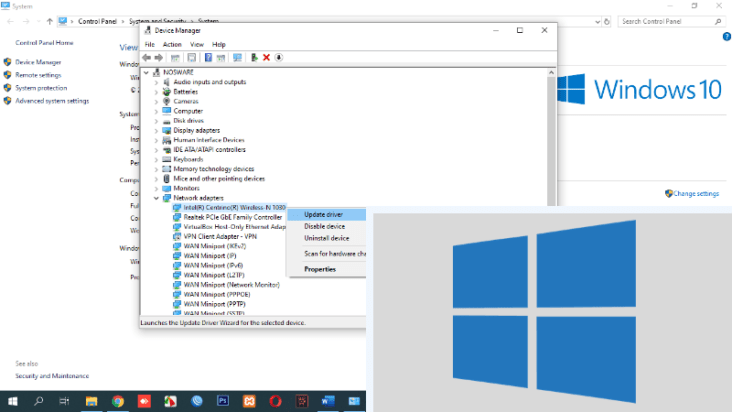Collapse the Network adapters chevron

(156, 198)
